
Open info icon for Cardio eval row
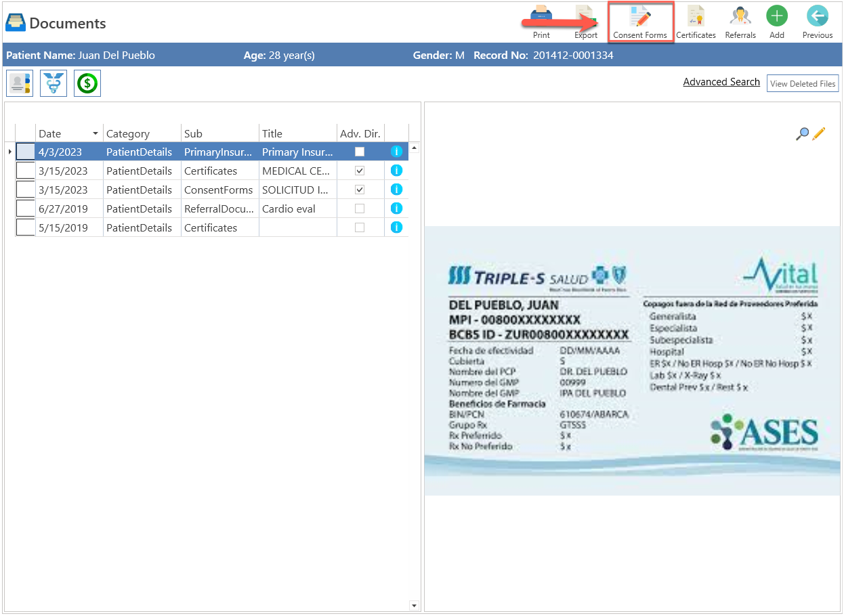point(397,208)
